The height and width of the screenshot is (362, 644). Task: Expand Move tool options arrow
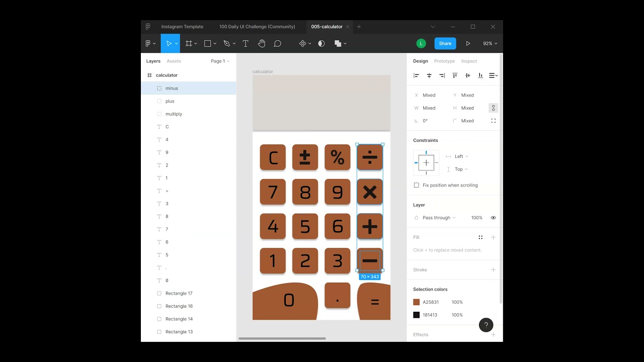[176, 44]
